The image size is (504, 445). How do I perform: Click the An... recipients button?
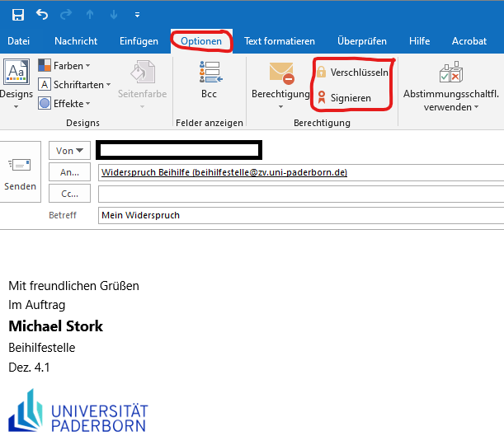coord(70,172)
